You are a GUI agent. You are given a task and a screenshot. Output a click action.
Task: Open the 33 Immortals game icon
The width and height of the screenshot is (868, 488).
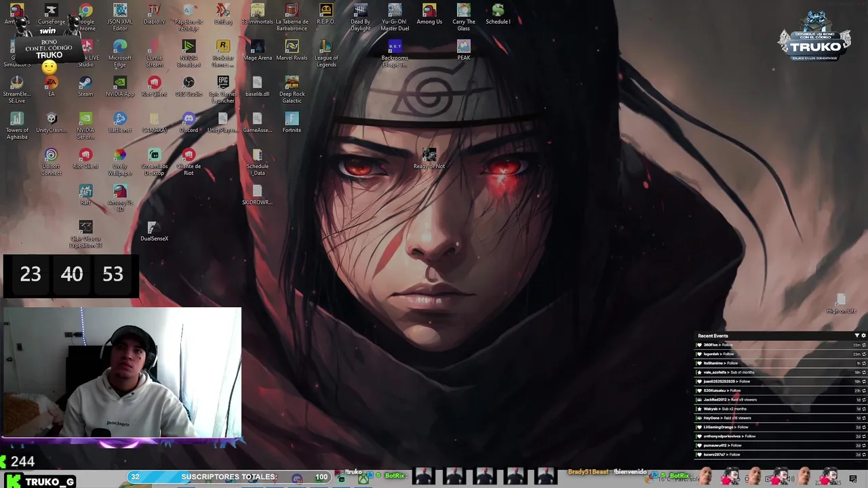pyautogui.click(x=257, y=14)
